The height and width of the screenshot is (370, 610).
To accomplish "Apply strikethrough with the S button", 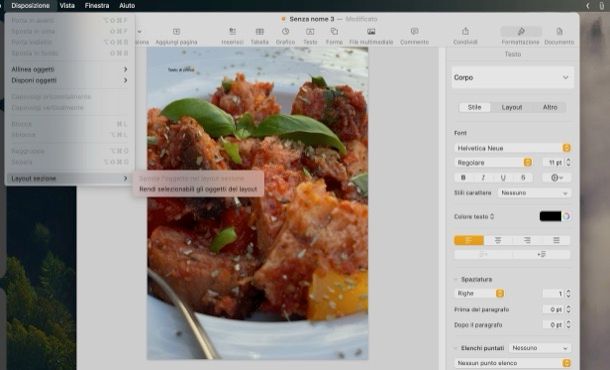I will point(523,178).
